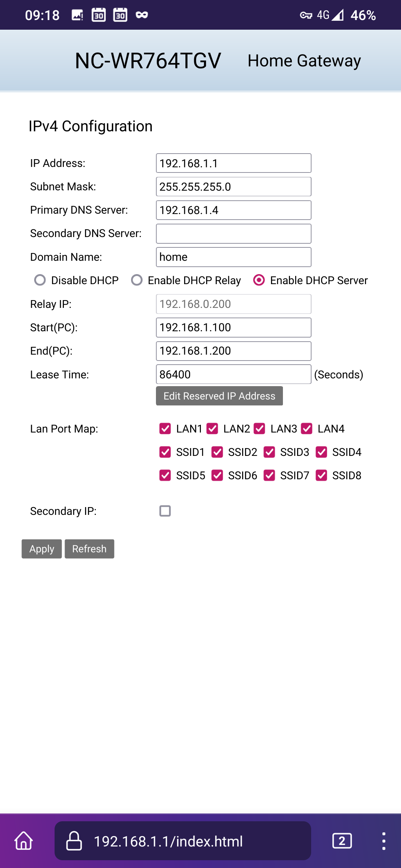This screenshot has width=401, height=868.
Task: Enable the Secondary IP checkbox
Action: pyautogui.click(x=165, y=511)
